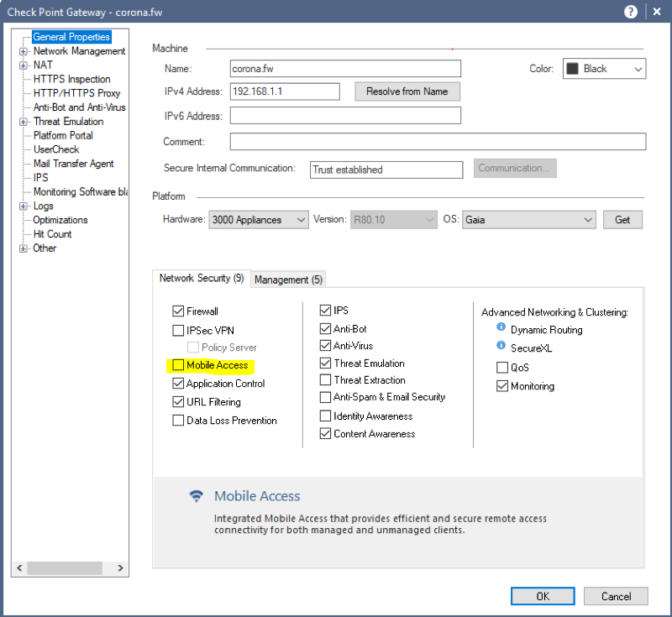Enable Anti-Spam & Email Security

tap(325, 397)
